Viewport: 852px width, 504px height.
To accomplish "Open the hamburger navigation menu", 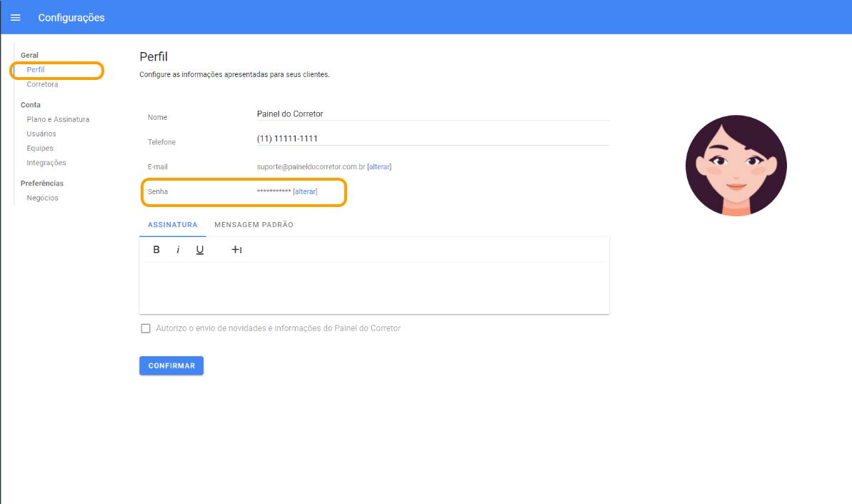I will pyautogui.click(x=16, y=18).
